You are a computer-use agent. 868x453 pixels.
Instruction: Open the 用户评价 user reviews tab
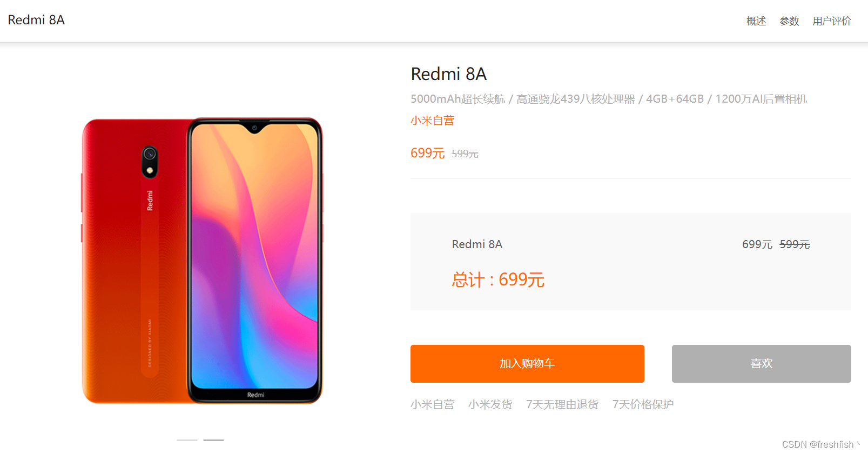(831, 21)
